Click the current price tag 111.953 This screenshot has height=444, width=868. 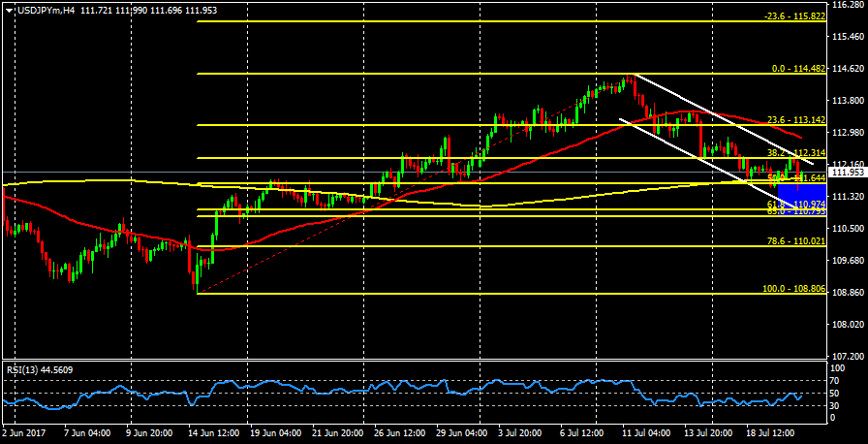click(849, 173)
